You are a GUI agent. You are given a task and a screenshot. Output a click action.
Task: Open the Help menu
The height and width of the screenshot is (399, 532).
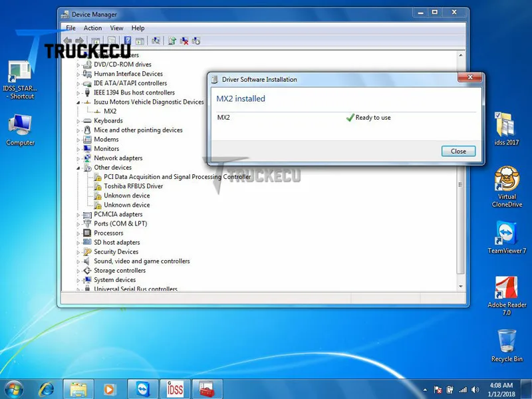(138, 28)
